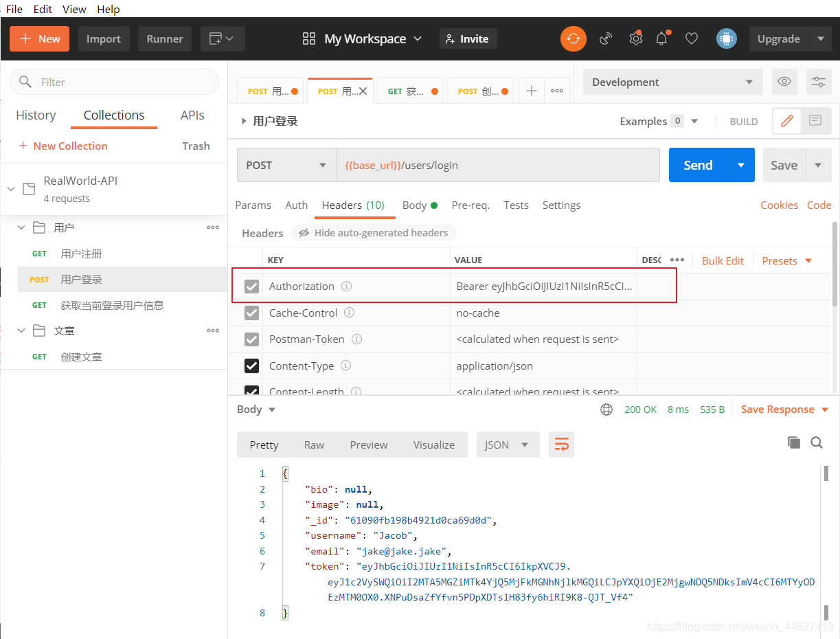Image resolution: width=840 pixels, height=639 pixels.
Task: Open the 文章 folder options ellipsis
Action: click(x=213, y=330)
